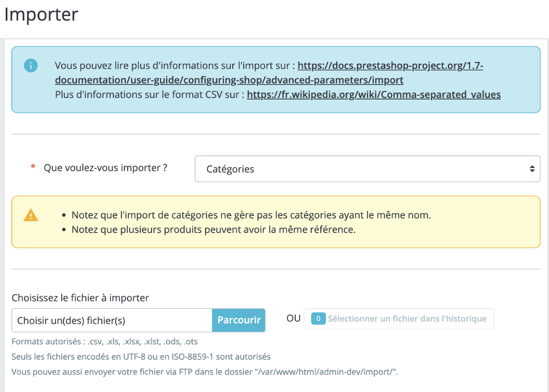Viewport: 549px width, 392px height.
Task: Click the yellow warning triangle icon
Action: pos(31,215)
